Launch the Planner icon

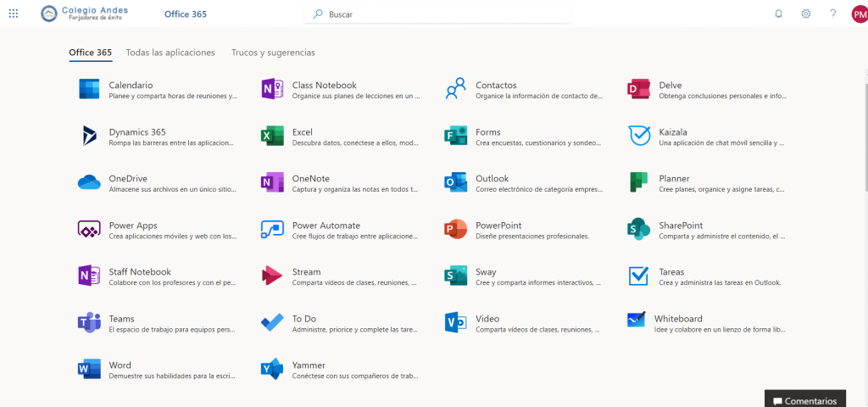click(x=639, y=182)
